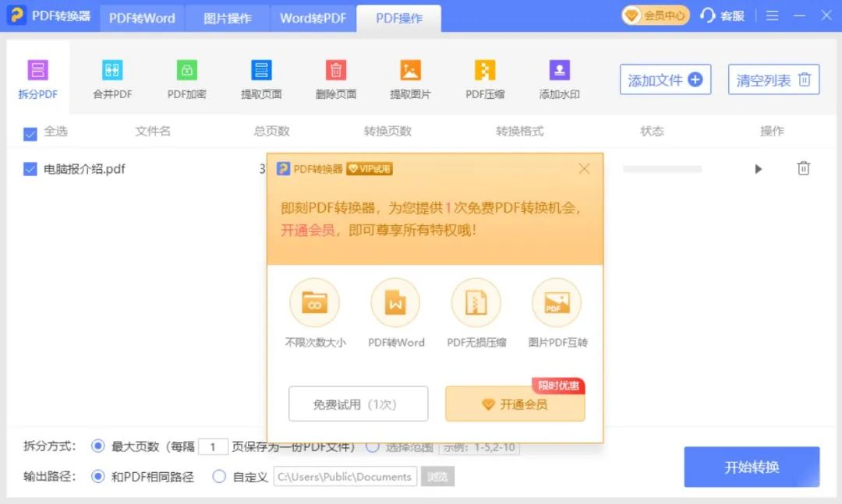
Task: Click the pages-per-file input field
Action: (213, 446)
